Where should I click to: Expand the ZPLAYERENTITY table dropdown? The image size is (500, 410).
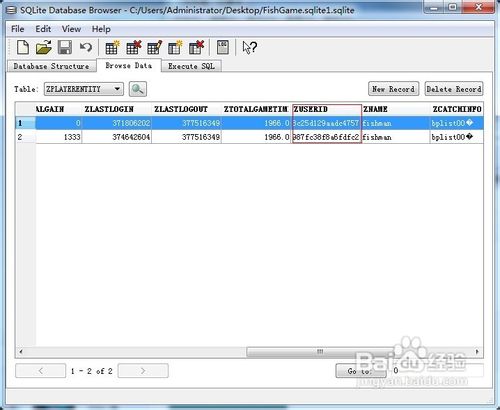click(117, 89)
